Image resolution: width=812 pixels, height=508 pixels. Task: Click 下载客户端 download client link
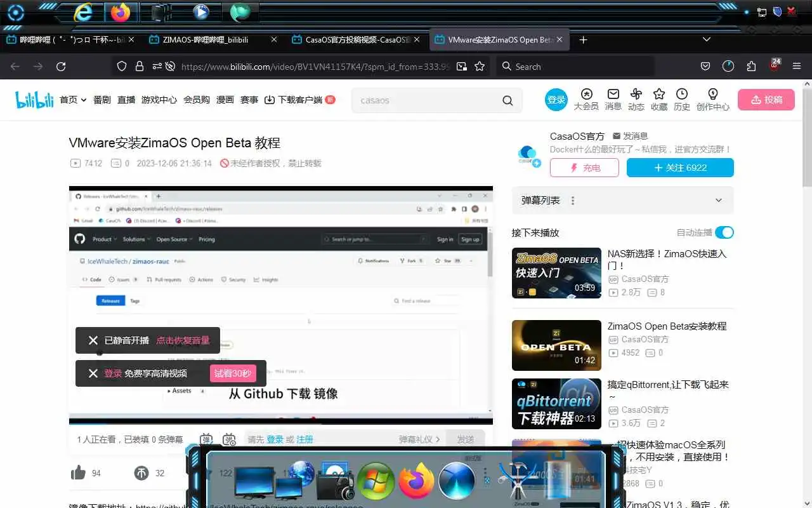click(x=299, y=100)
